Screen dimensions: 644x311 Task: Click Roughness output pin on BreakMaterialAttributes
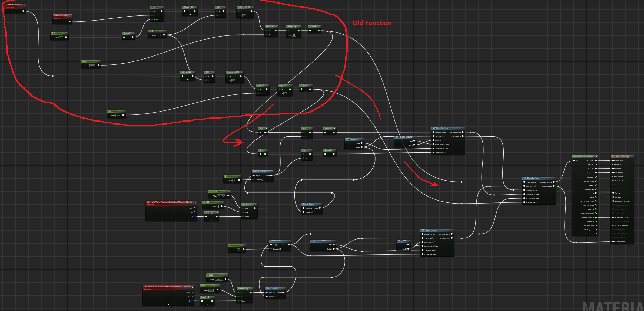point(596,173)
